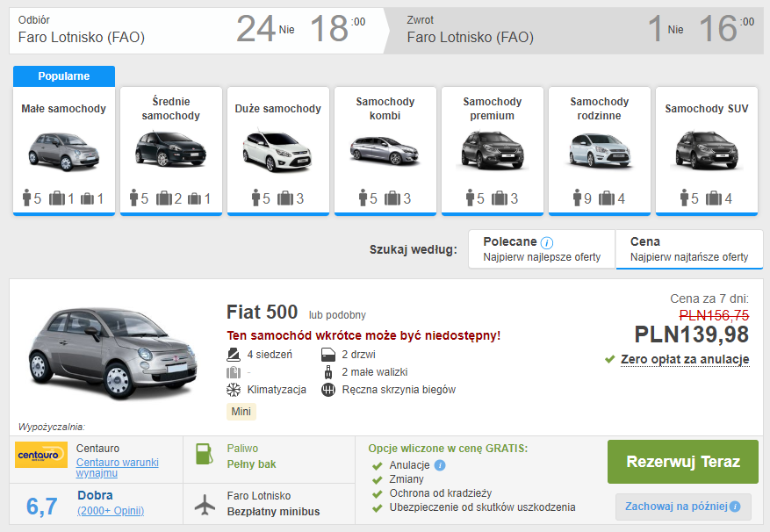This screenshot has width=770, height=532.
Task: Click the Fiat 500 car image
Action: point(113,354)
